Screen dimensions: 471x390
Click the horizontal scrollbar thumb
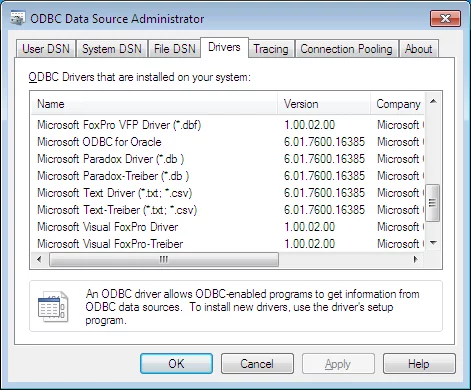164,259
